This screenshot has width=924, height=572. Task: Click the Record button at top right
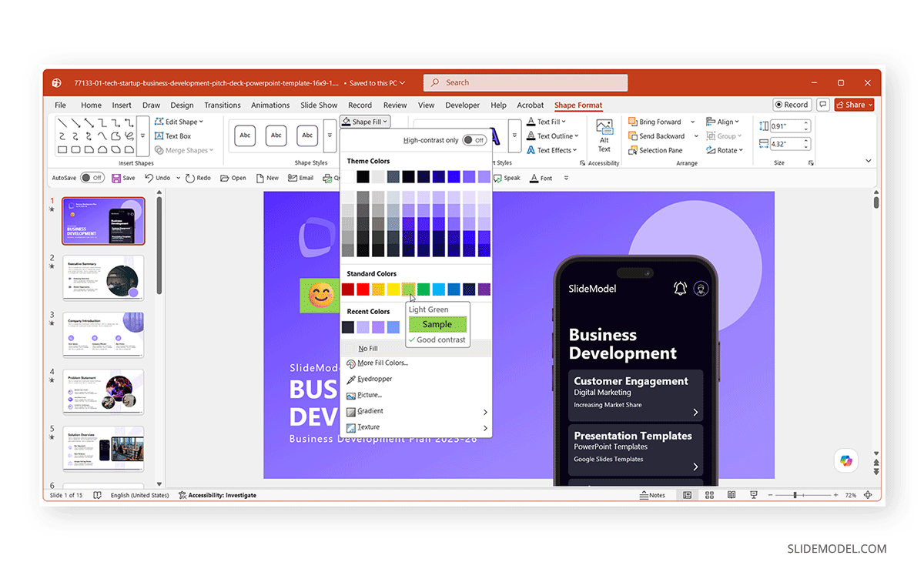click(792, 105)
